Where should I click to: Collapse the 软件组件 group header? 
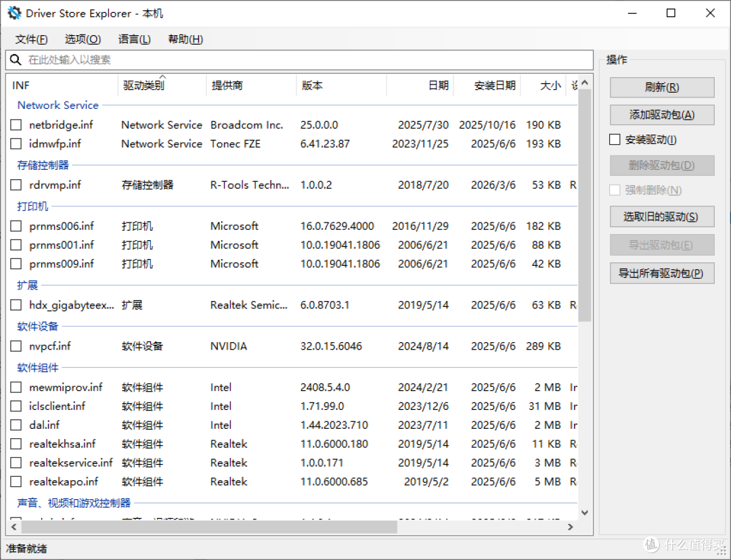pos(38,368)
